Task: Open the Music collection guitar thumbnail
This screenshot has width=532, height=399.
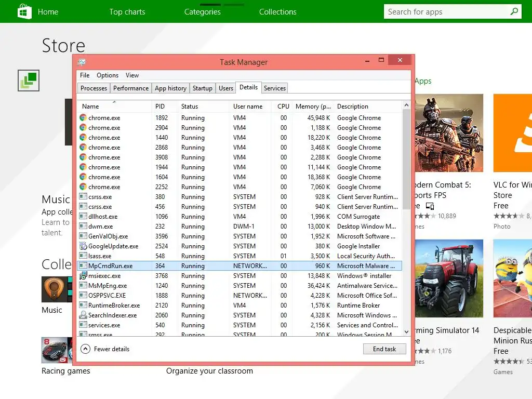Action: 55,289
